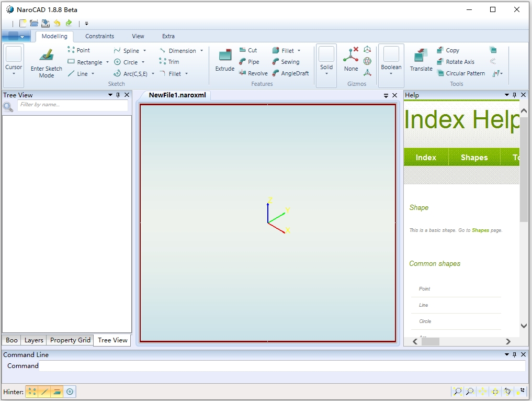
Task: Click the Index button in Help
Action: click(426, 157)
